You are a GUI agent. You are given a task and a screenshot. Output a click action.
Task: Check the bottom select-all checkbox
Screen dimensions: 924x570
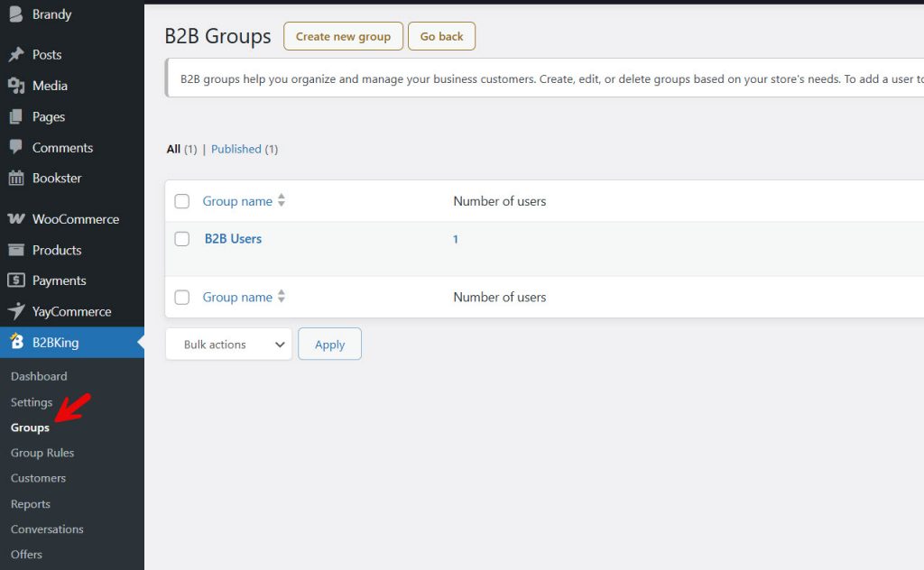point(181,297)
